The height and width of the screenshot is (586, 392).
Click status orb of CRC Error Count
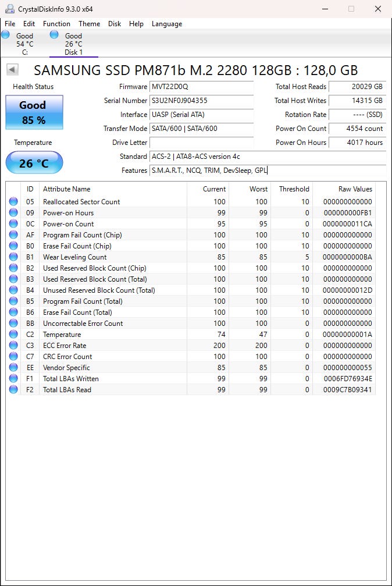point(13,356)
